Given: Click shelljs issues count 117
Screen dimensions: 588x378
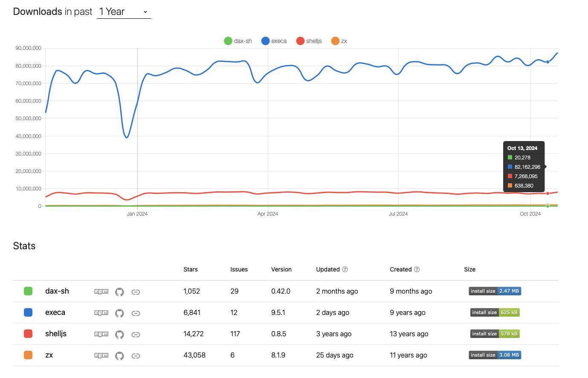Looking at the screenshot, I should click(235, 334).
